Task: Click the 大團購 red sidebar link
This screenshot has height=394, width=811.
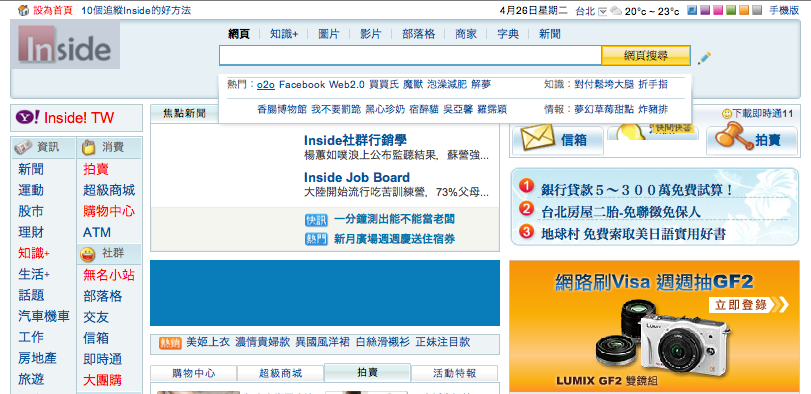Action: click(102, 381)
